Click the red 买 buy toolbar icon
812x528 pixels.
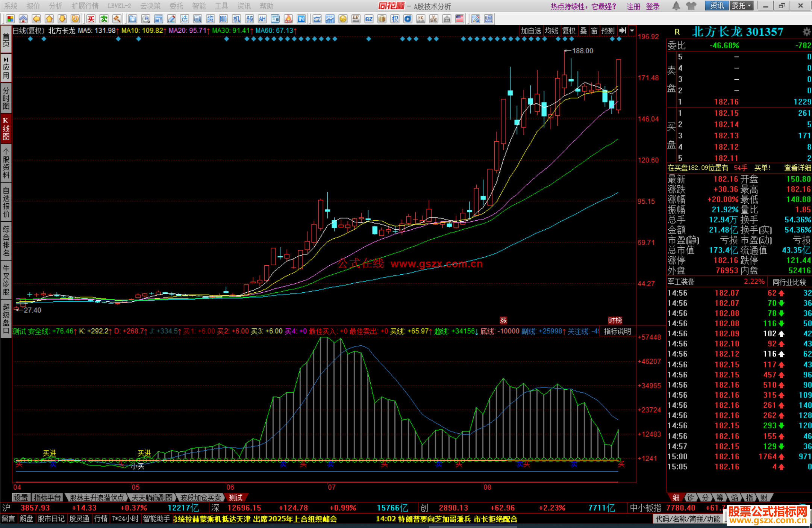pyautogui.click(x=91, y=19)
